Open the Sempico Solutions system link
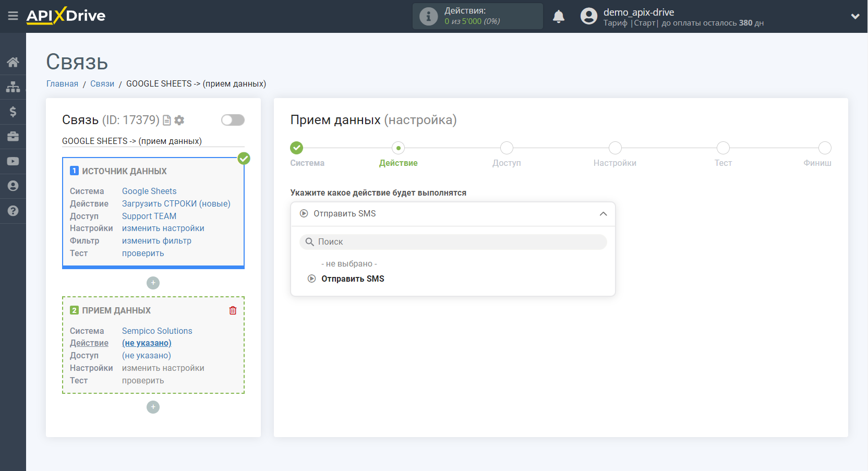 tap(157, 331)
